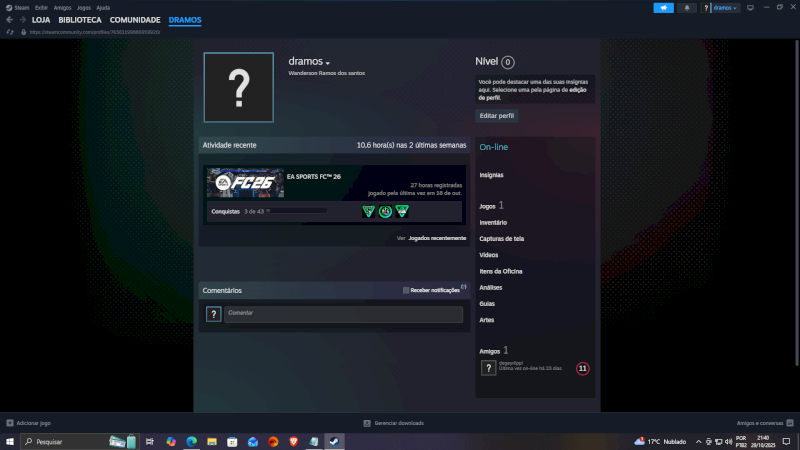800x450 pixels.
Task: Open the Ajuda menu
Action: tap(103, 8)
